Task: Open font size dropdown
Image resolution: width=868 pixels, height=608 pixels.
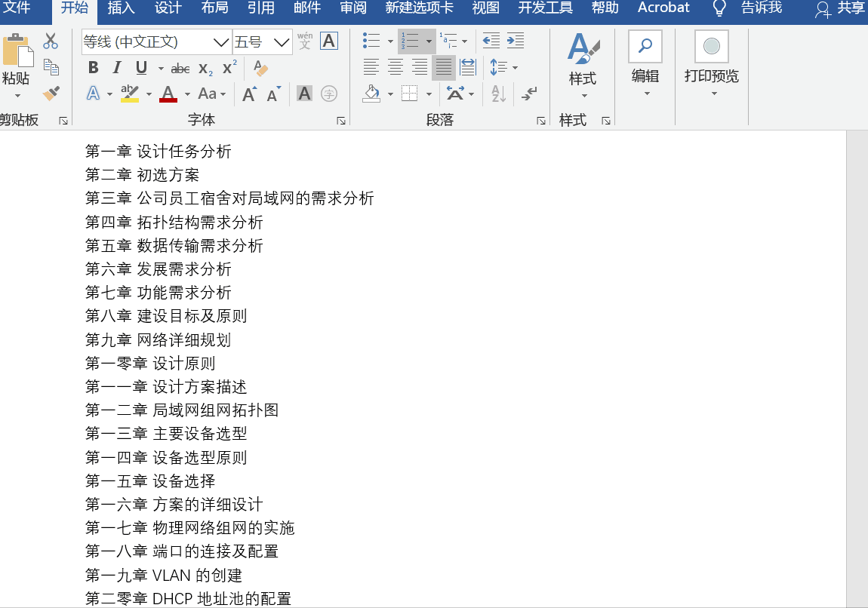Action: pyautogui.click(x=282, y=42)
